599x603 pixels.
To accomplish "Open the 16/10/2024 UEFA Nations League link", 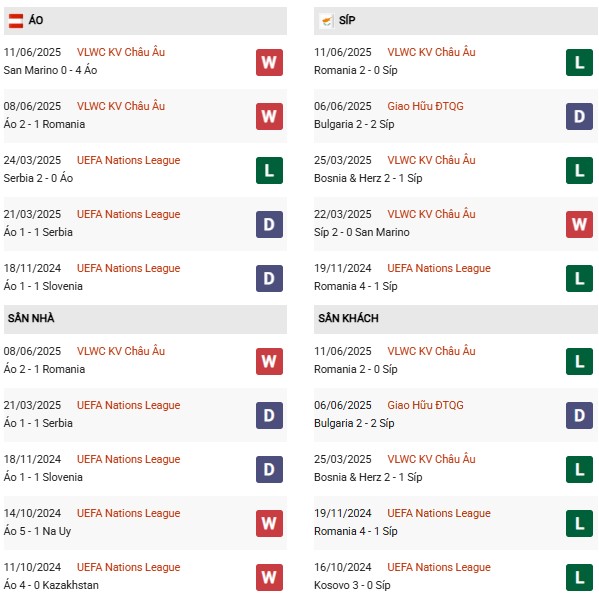I will pos(439,567).
